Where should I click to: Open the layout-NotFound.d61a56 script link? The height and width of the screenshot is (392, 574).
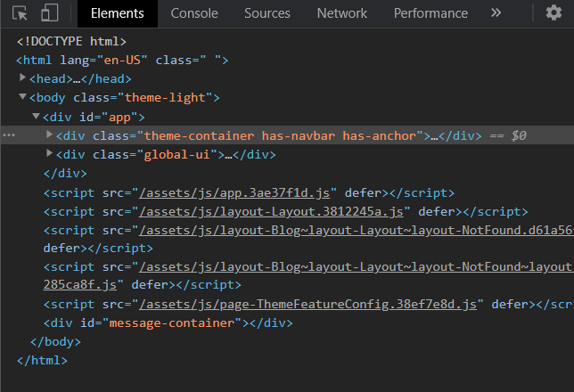tap(357, 230)
